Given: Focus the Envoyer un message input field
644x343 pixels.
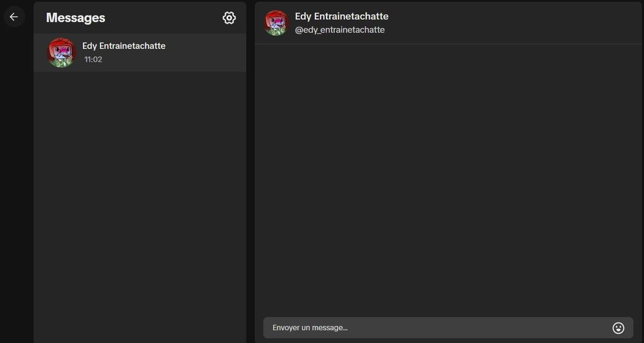Looking at the screenshot, I should tap(448, 328).
